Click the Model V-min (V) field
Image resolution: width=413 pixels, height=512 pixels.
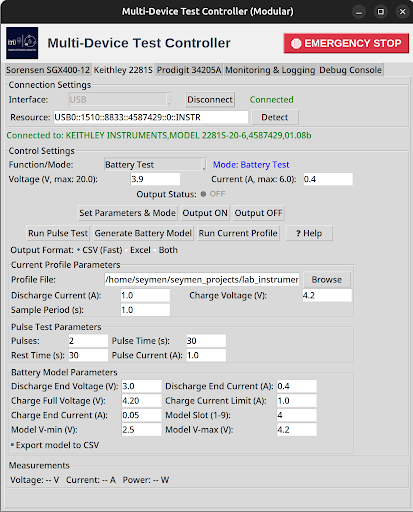[141, 430]
